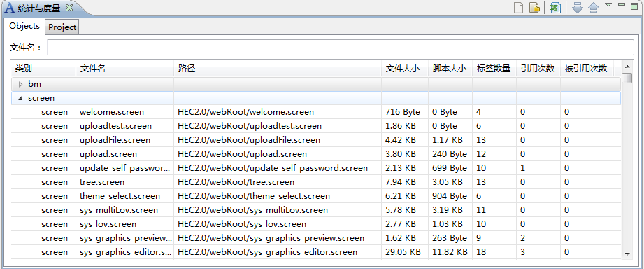Select welcome.screen file name
Image resolution: width=644 pixels, height=269 pixels.
click(x=112, y=112)
